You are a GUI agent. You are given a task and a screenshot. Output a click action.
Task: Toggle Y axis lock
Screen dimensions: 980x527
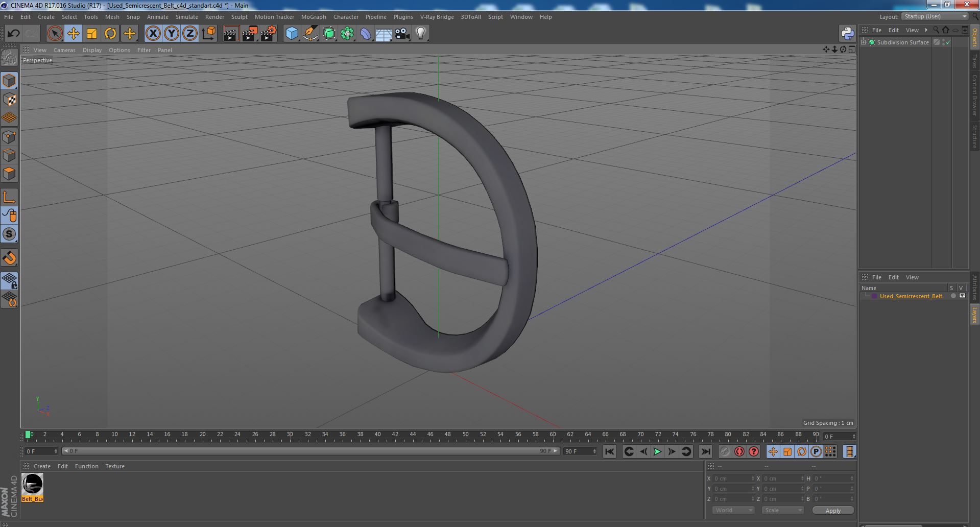click(172, 34)
